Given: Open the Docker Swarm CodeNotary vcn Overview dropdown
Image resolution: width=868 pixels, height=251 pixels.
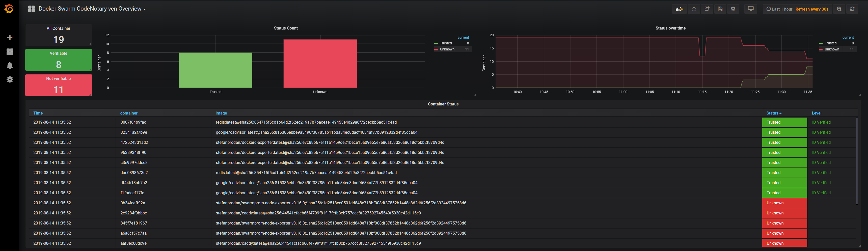Looking at the screenshot, I should click(x=92, y=9).
